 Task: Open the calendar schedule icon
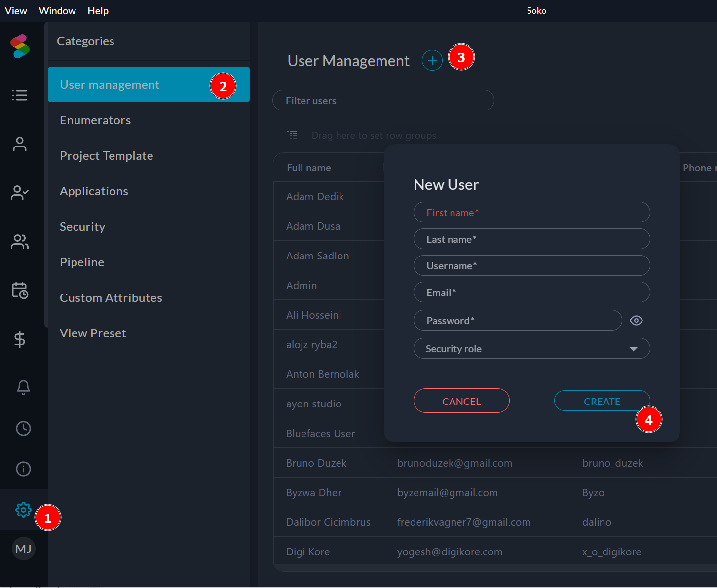pos(20,291)
